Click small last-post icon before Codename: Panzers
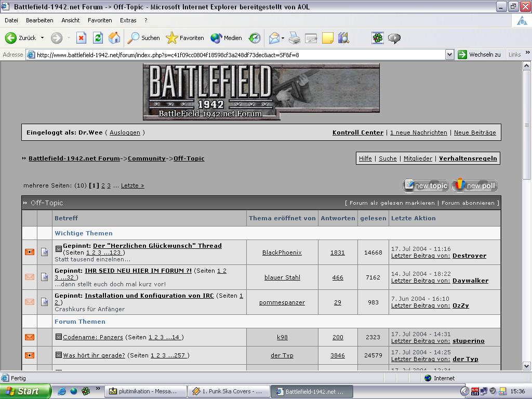532x399 pixels. pos(58,337)
